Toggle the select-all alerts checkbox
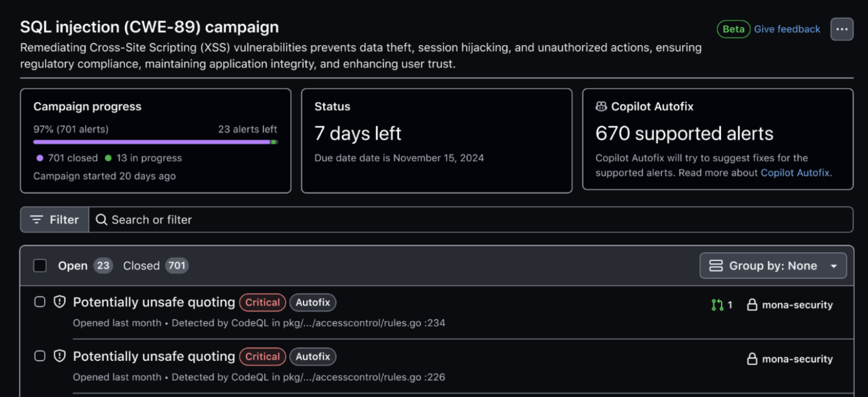Image resolution: width=868 pixels, height=397 pixels. coord(40,265)
